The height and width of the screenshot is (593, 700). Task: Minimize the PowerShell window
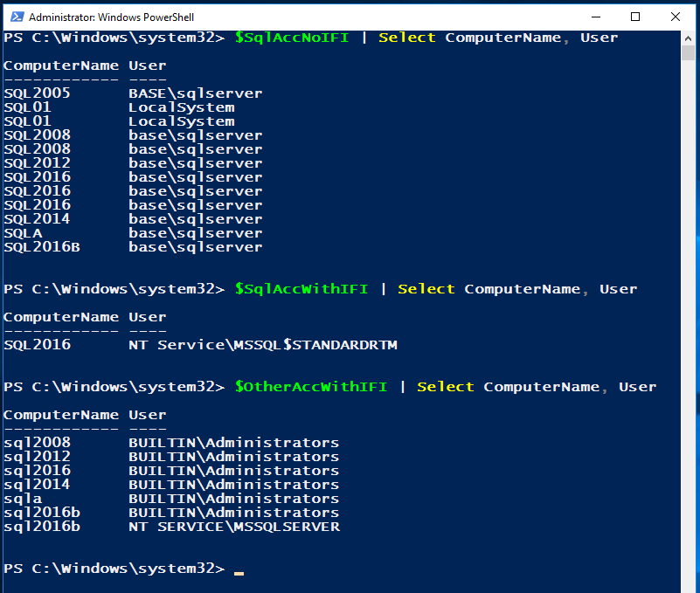[x=595, y=17]
